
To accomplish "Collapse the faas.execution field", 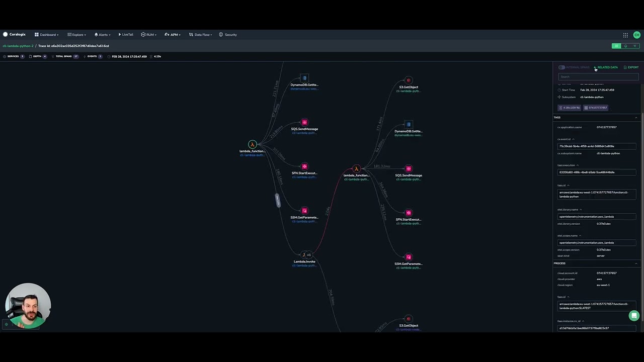I will pos(577,165).
